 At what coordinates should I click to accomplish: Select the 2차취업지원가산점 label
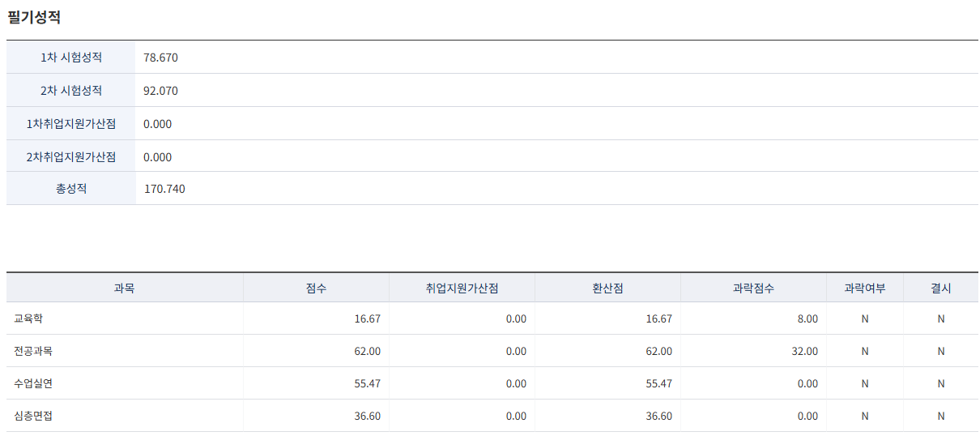[71, 157]
